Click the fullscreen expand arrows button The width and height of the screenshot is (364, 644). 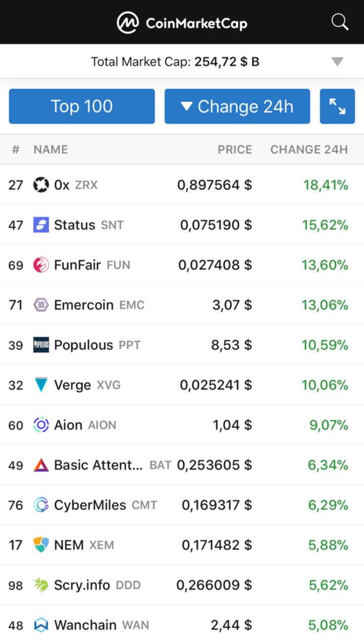[337, 106]
